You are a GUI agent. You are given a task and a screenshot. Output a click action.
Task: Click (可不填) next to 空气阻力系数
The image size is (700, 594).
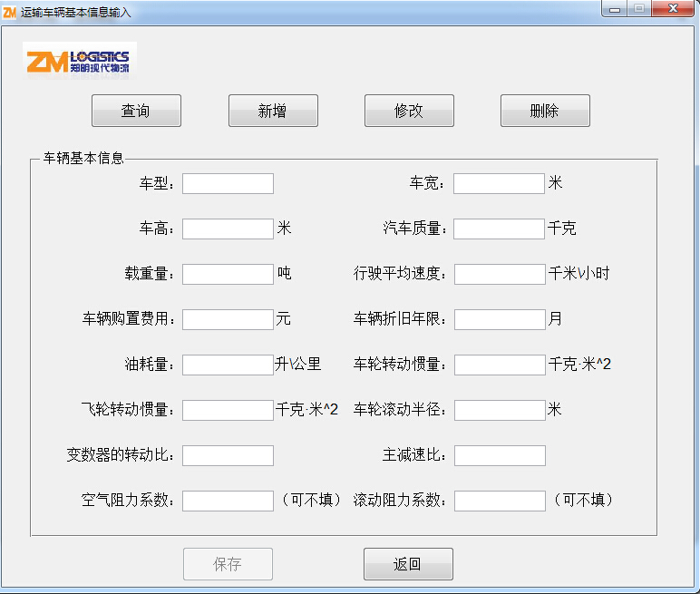point(311,500)
